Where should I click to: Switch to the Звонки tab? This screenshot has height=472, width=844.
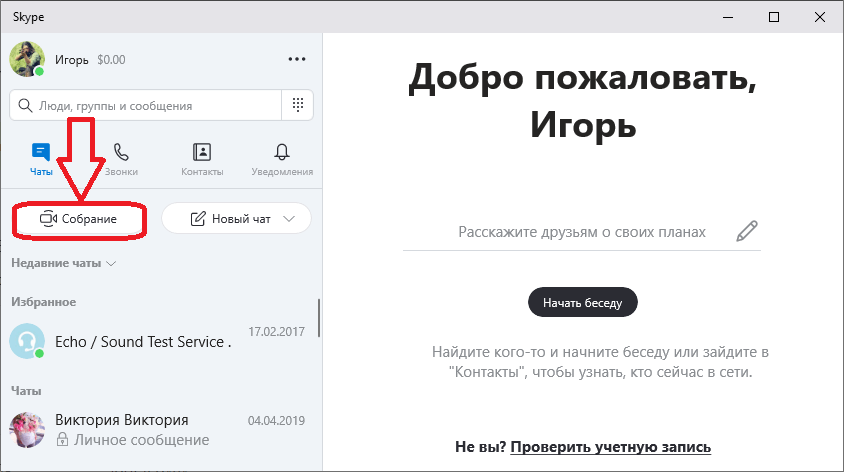click(x=121, y=159)
